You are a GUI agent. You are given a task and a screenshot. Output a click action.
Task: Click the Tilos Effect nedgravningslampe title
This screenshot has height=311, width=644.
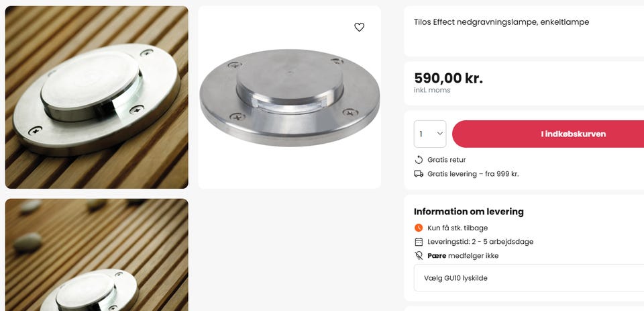click(x=501, y=22)
